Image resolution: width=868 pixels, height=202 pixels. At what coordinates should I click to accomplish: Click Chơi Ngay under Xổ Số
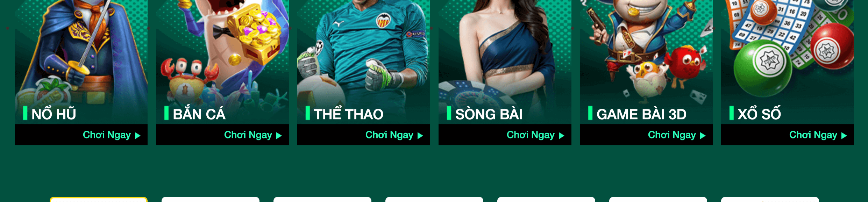point(813,135)
